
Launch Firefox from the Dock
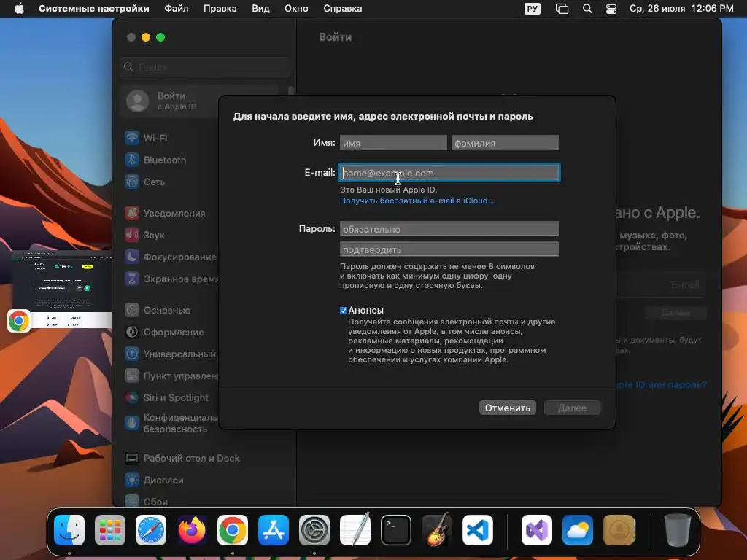[192, 530]
